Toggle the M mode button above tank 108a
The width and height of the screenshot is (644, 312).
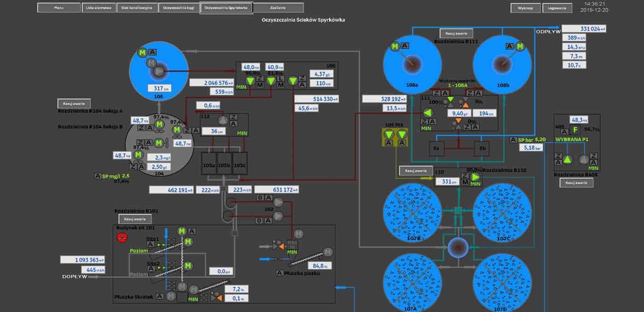point(394,47)
